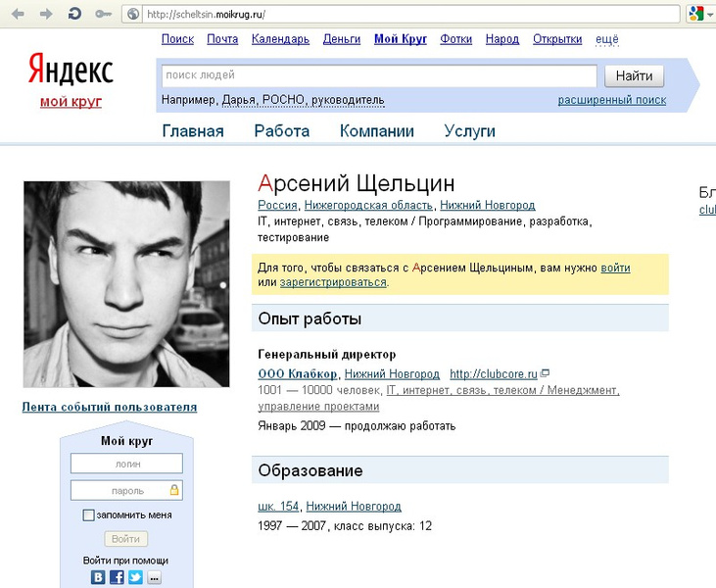Log in via the Twitter icon
This screenshot has height=588, width=716.
(x=135, y=577)
